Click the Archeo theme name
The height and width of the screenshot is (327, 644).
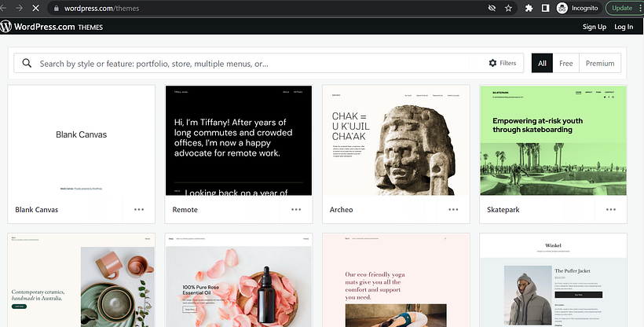click(x=341, y=209)
